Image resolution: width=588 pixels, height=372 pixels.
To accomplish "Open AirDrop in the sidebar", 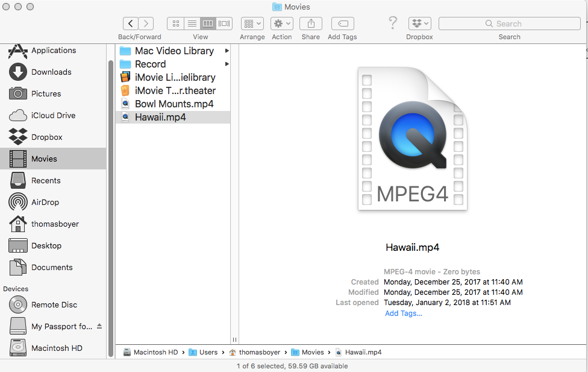I will point(53,203).
